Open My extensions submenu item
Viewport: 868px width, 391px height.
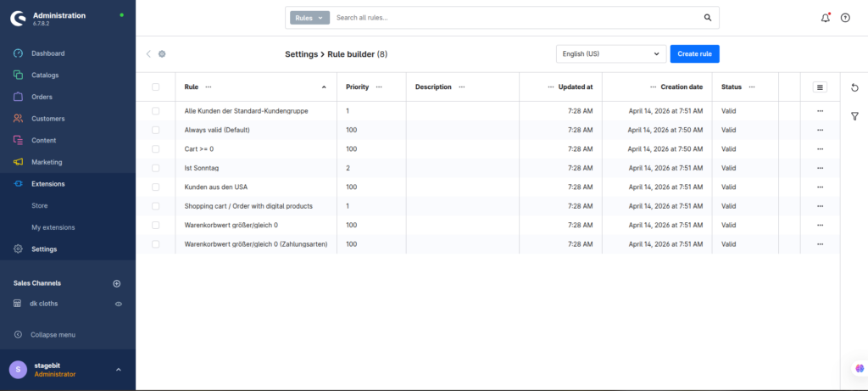pyautogui.click(x=53, y=227)
